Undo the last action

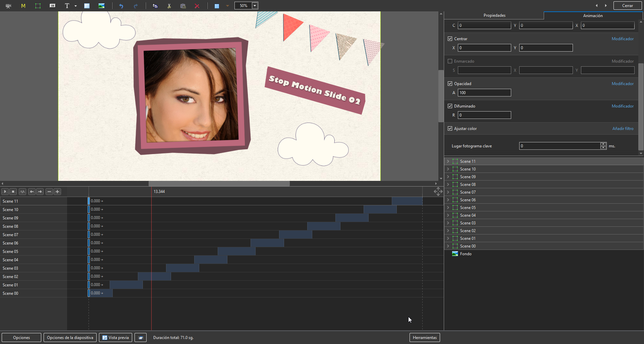[x=121, y=6]
